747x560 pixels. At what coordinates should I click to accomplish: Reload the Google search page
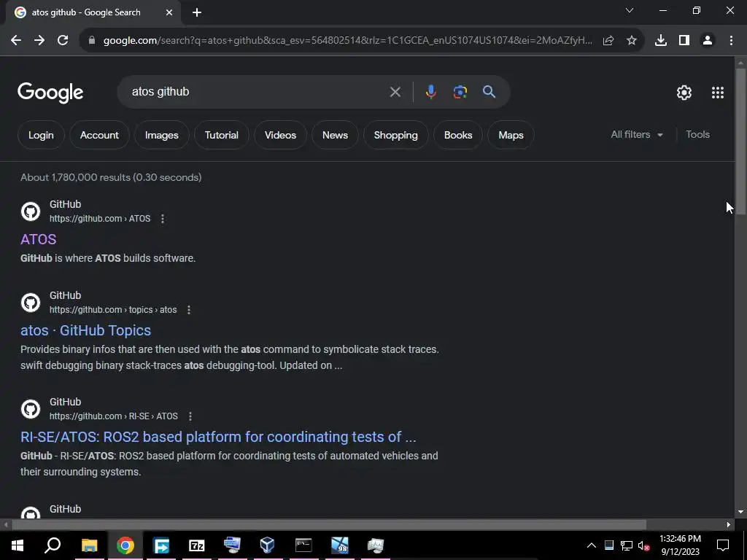point(63,41)
